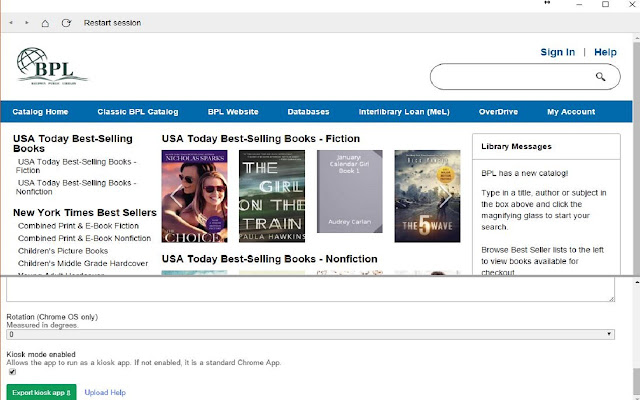
Task: Open Classic BPL Catalog menu item
Action: click(138, 112)
